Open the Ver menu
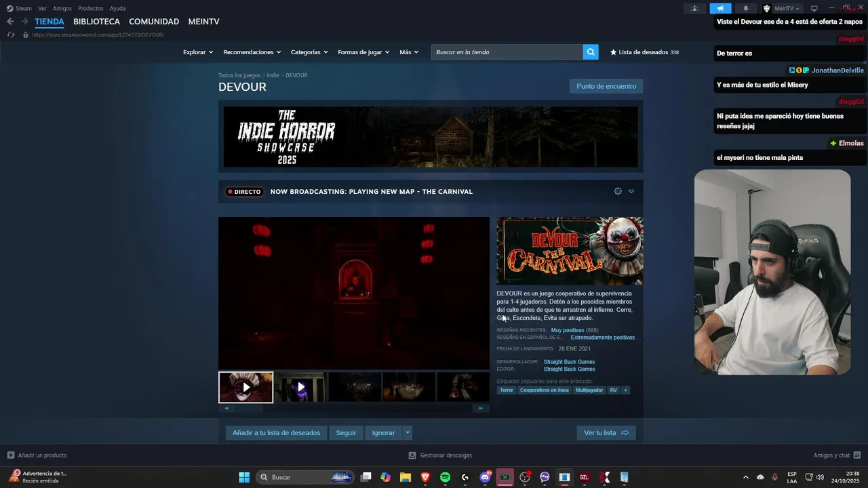The image size is (868, 488). coord(42,8)
